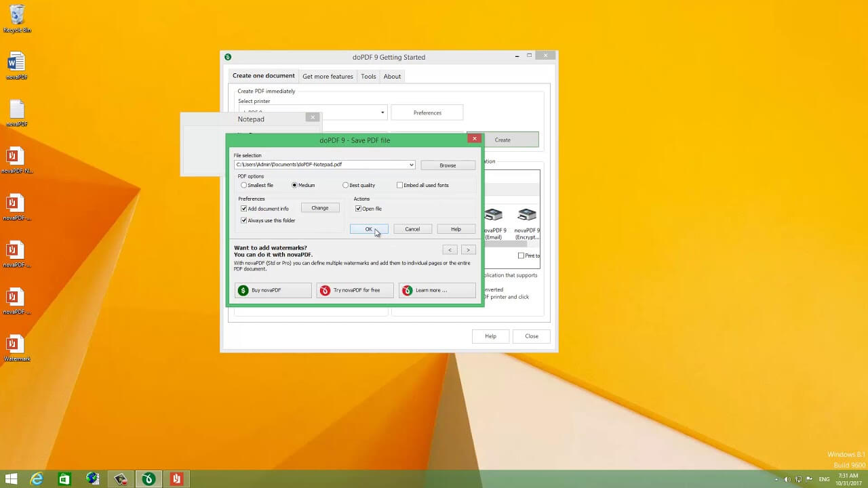
Task: Open the Select printer dropdown
Action: pos(382,113)
